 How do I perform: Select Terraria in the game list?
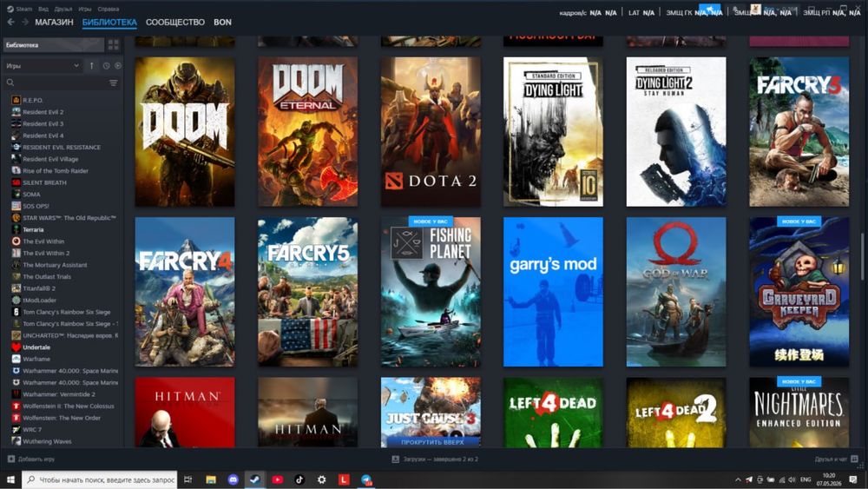coord(33,229)
